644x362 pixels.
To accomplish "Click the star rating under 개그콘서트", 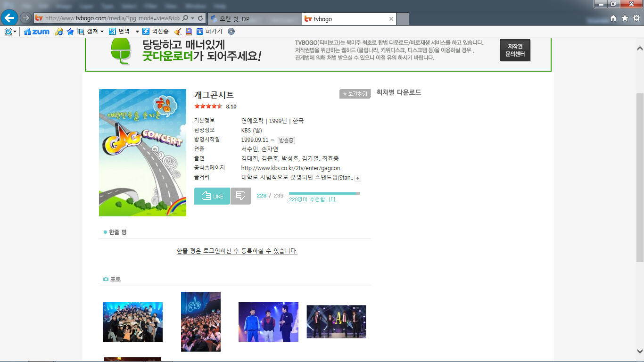I will [x=208, y=106].
